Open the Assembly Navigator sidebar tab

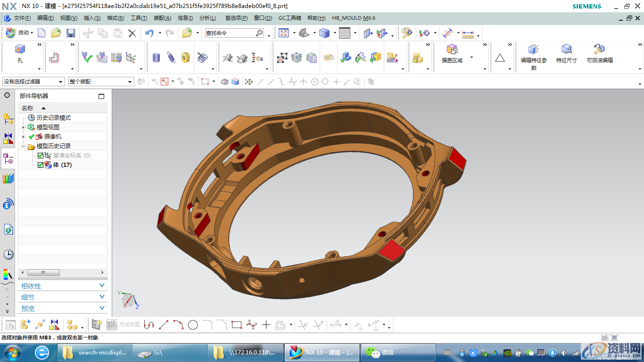pos(8,119)
